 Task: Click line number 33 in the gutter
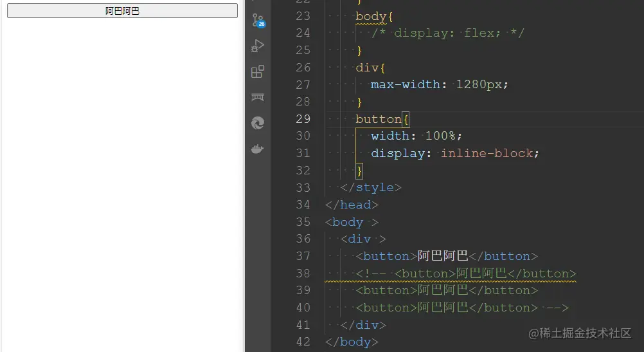pos(303,187)
